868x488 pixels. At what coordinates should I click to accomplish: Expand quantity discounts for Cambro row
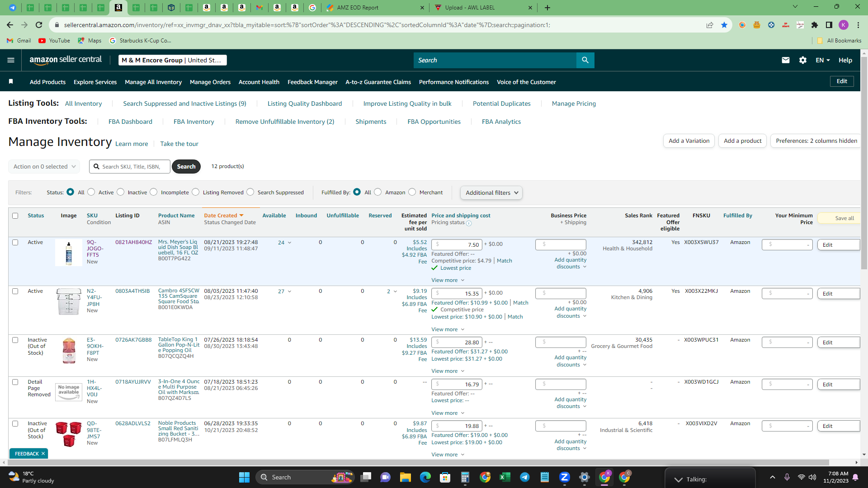[571, 312]
